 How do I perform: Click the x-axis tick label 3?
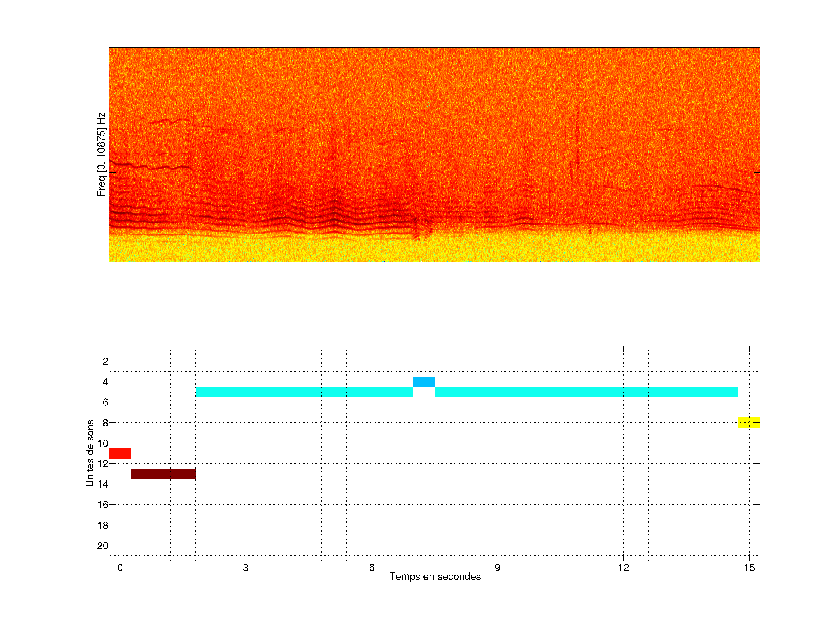pyautogui.click(x=246, y=568)
